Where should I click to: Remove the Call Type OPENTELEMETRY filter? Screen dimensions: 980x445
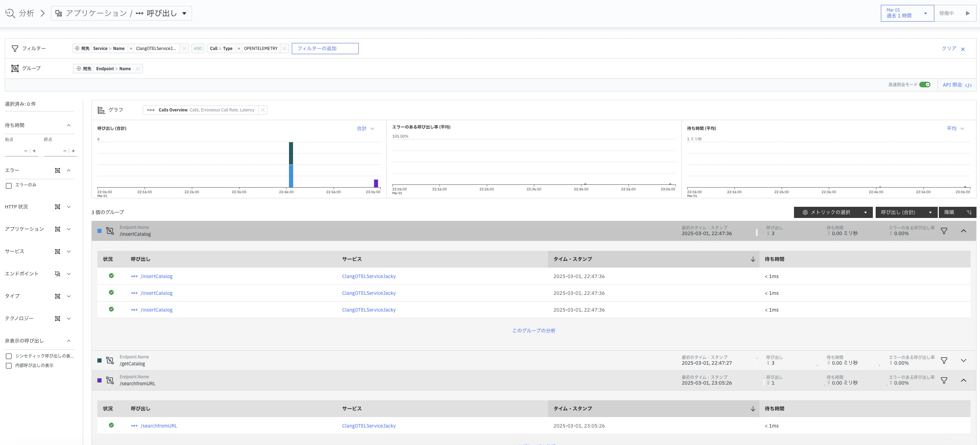point(284,48)
